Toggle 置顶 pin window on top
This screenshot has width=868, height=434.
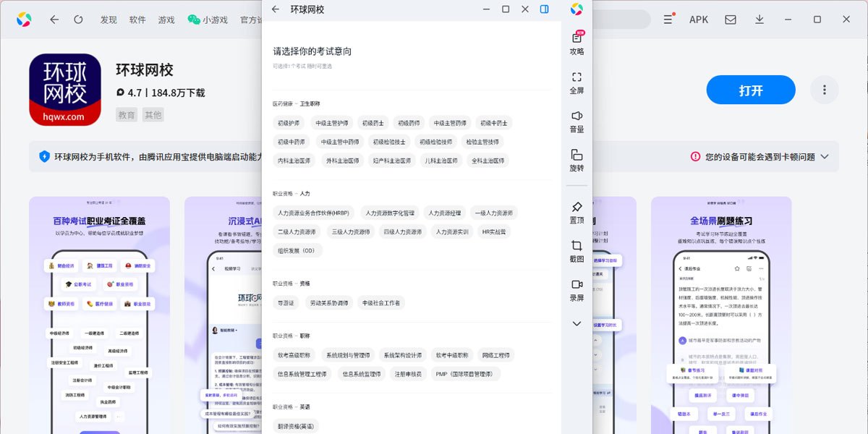(576, 211)
